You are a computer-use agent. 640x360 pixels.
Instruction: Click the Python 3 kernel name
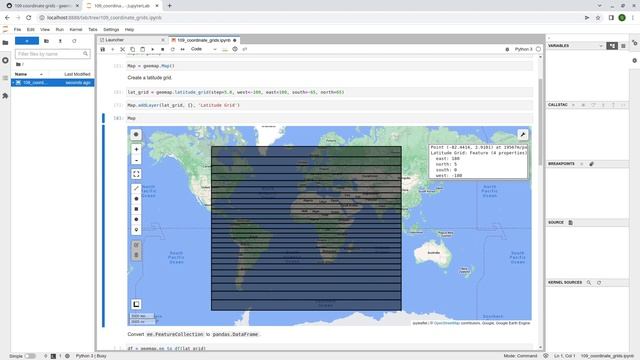(x=523, y=49)
